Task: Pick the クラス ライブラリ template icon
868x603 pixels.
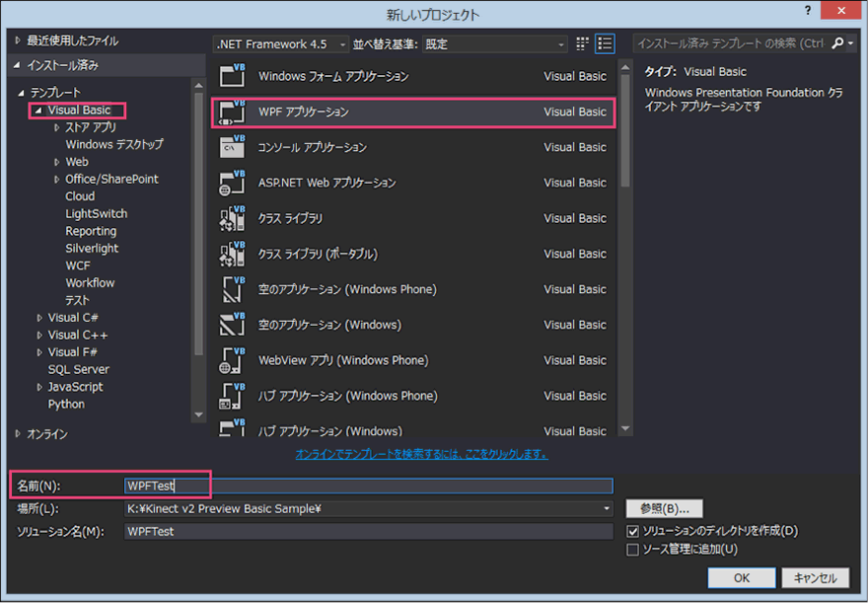Action: coord(232,218)
